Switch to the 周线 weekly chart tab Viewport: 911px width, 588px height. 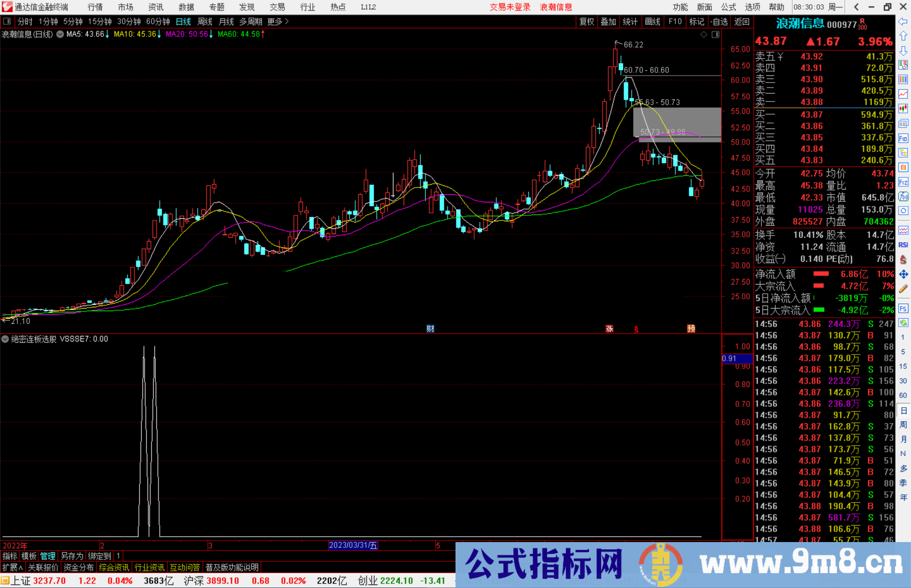205,21
